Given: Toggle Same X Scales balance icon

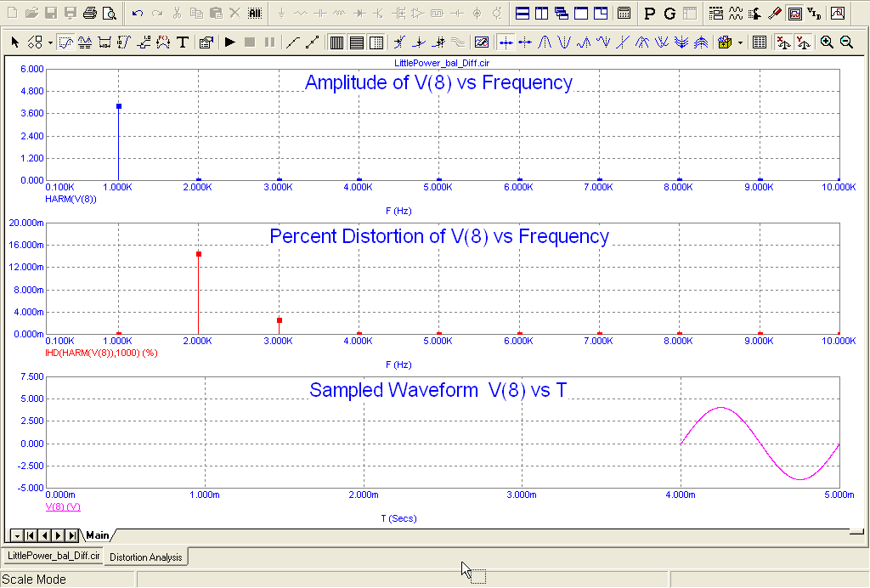Looking at the screenshot, I should pos(783,42).
